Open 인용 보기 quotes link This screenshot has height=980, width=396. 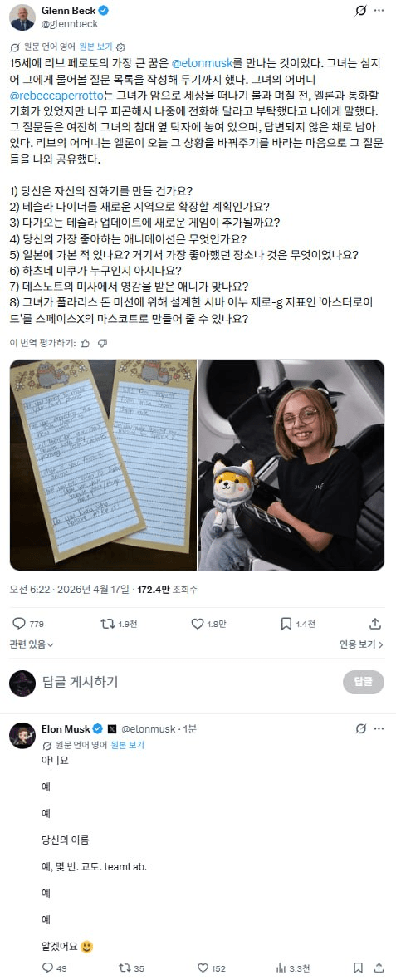(x=362, y=644)
